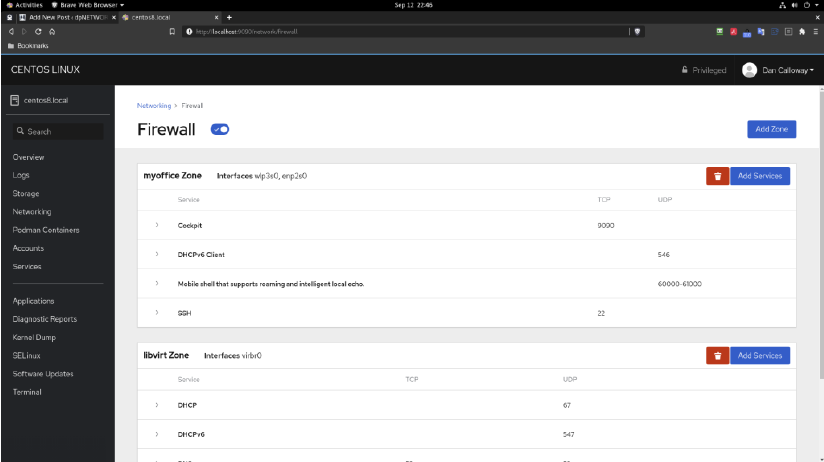Open the Brave Web Browser app menu
Viewport: 824px width, 462px height.
point(88,5)
